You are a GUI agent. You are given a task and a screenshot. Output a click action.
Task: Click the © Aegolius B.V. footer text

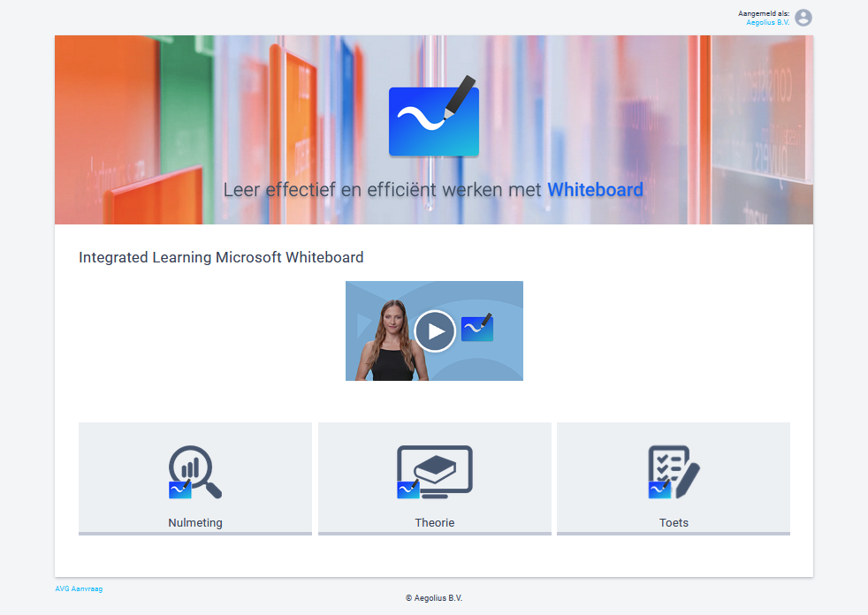point(434,598)
